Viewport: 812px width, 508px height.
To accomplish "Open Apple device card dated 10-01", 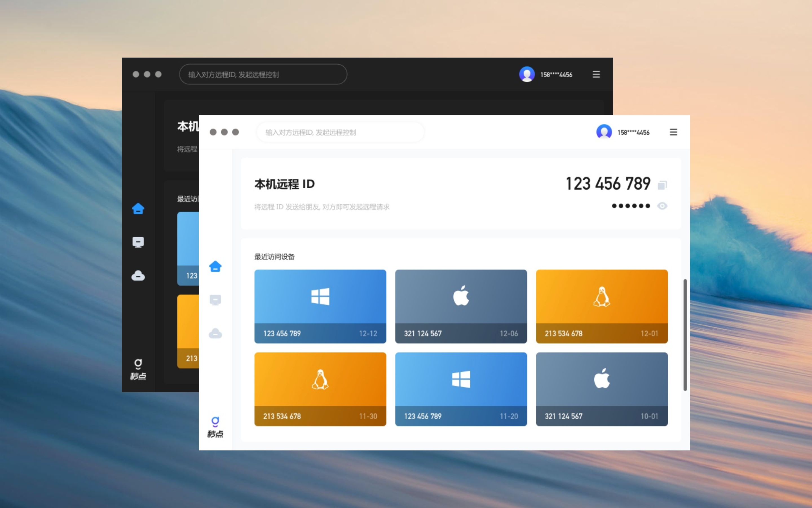I will coord(602,389).
